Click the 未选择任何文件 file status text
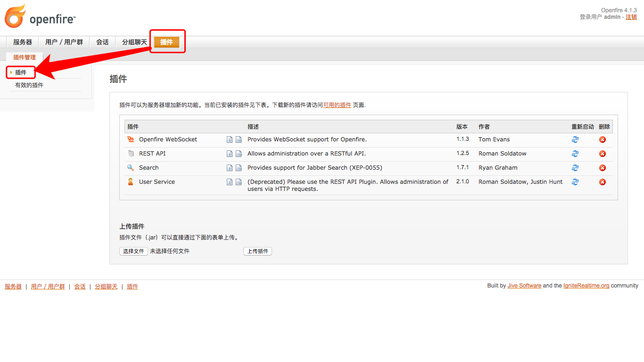Viewport: 644px width, 362px height. [x=170, y=251]
